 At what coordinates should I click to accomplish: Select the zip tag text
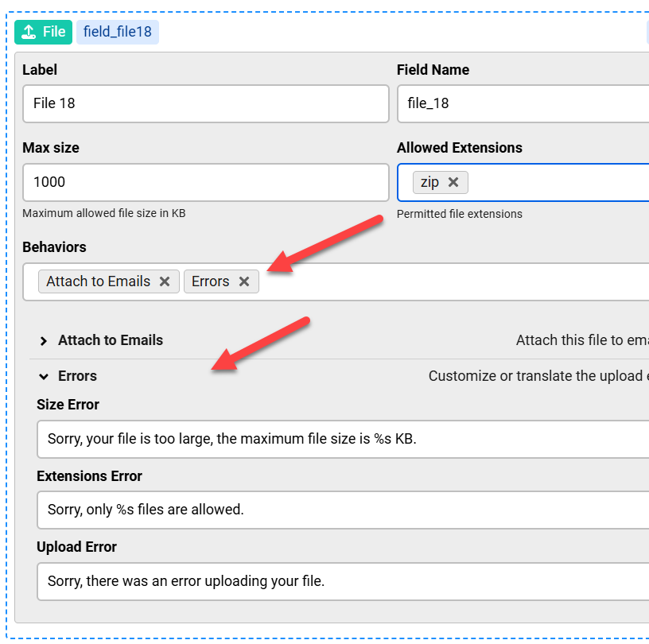(429, 182)
